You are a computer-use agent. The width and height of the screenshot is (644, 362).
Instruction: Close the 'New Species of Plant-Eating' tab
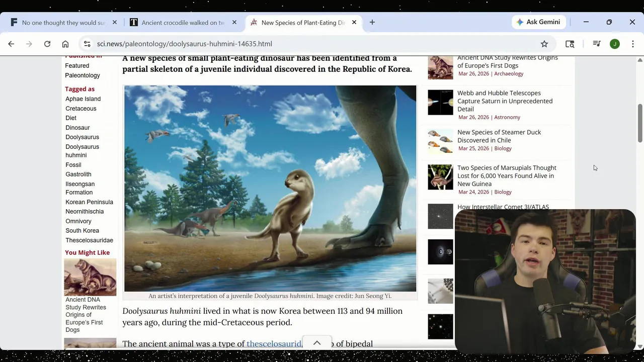pos(354,22)
